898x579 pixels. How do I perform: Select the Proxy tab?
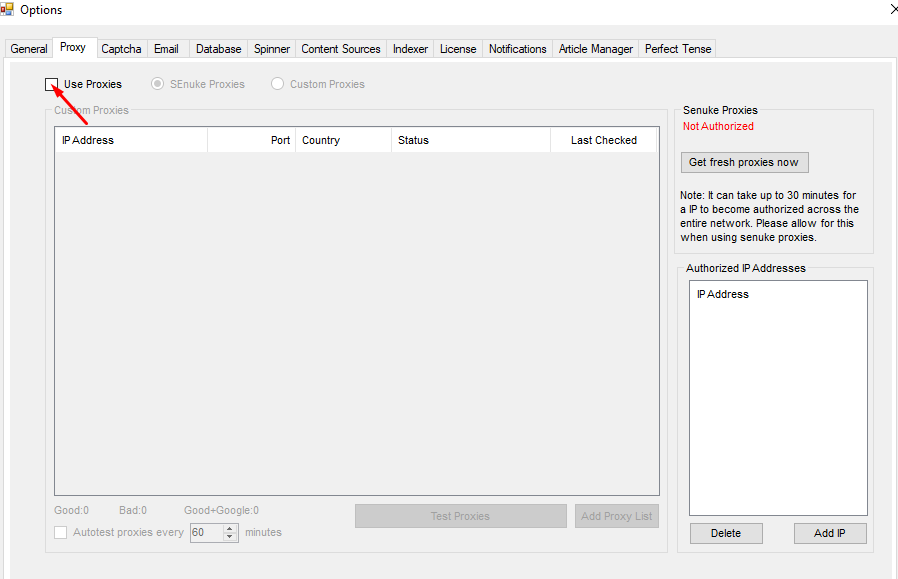click(x=73, y=48)
